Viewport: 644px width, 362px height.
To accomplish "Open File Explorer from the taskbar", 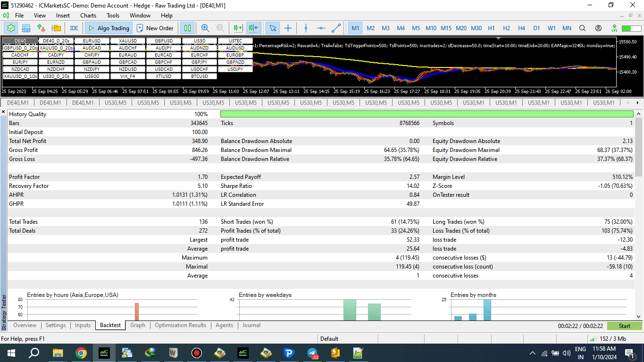I will pyautogui.click(x=58, y=353).
